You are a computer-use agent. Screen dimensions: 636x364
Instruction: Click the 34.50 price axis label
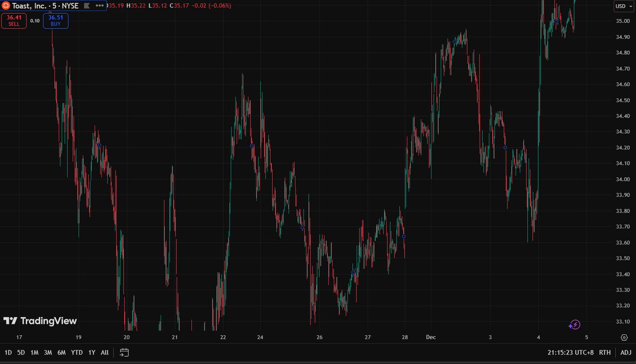tap(623, 100)
